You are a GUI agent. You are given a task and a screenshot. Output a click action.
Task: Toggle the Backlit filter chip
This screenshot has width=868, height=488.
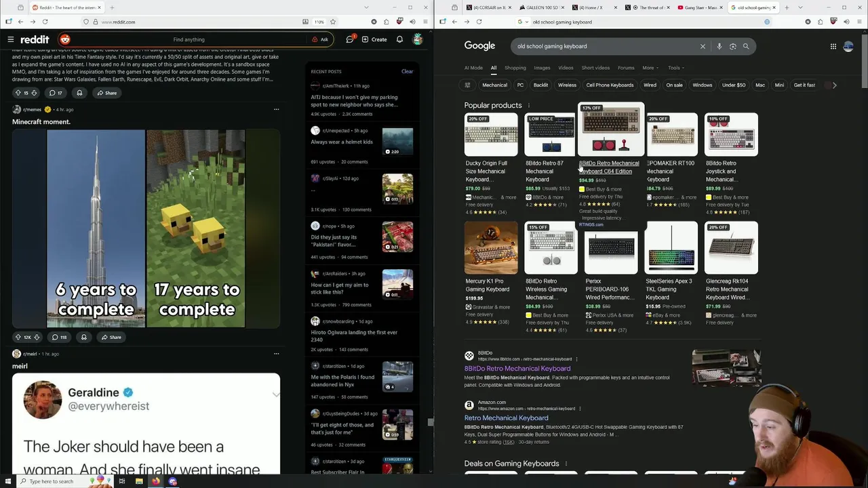click(x=540, y=85)
